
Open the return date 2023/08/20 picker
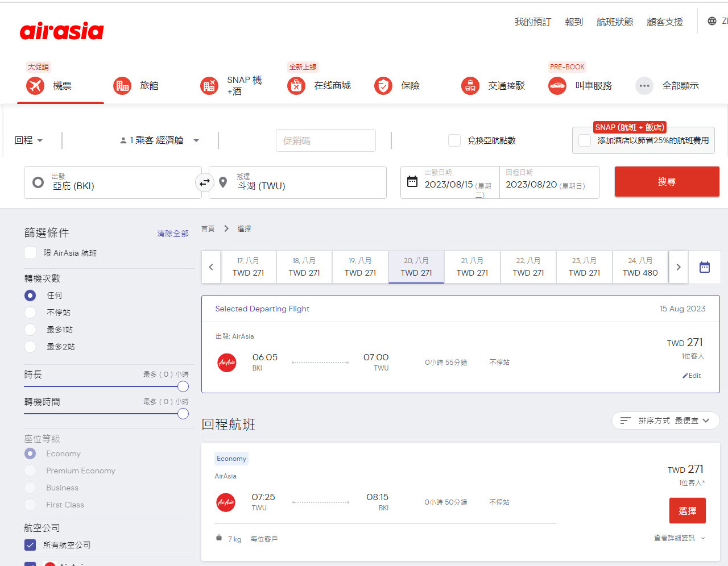pos(549,182)
